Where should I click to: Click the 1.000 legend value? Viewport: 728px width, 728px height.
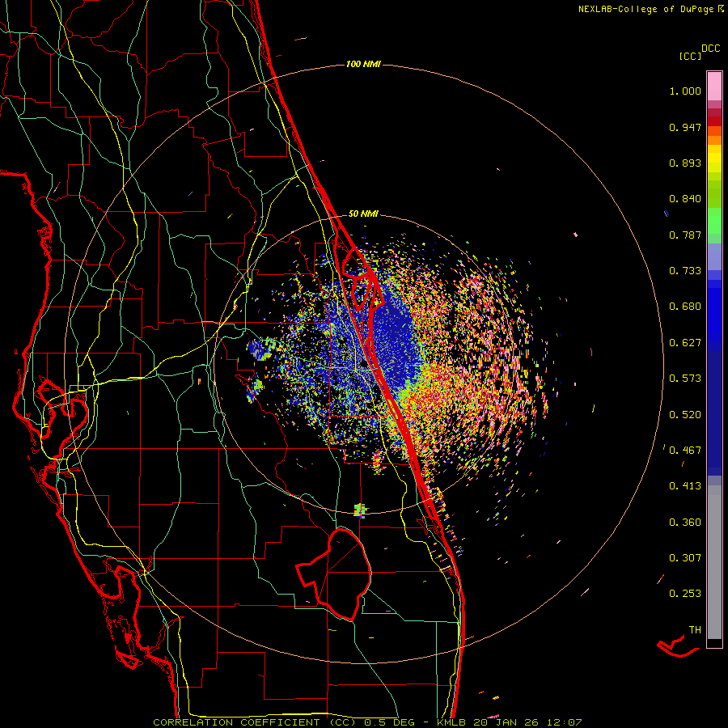(685, 91)
